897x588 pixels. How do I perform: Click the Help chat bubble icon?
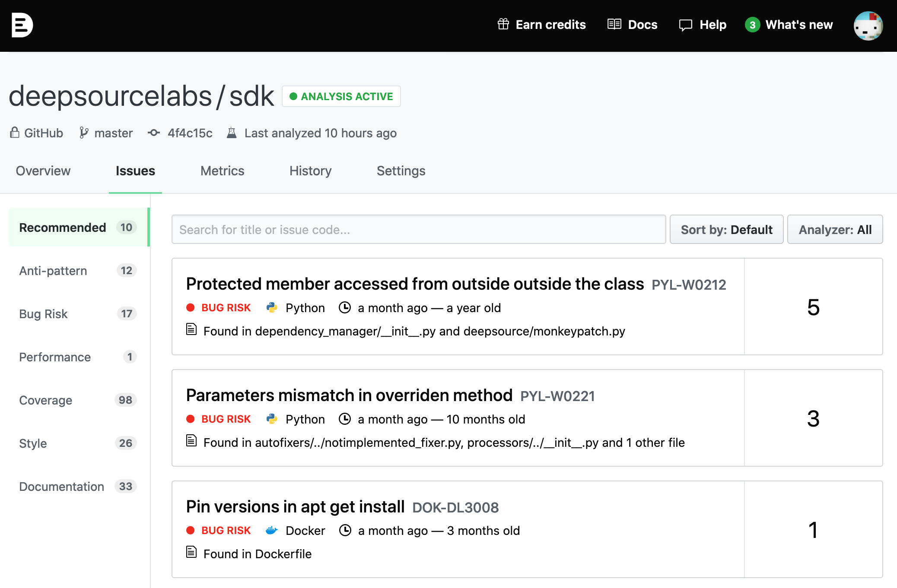click(x=685, y=25)
